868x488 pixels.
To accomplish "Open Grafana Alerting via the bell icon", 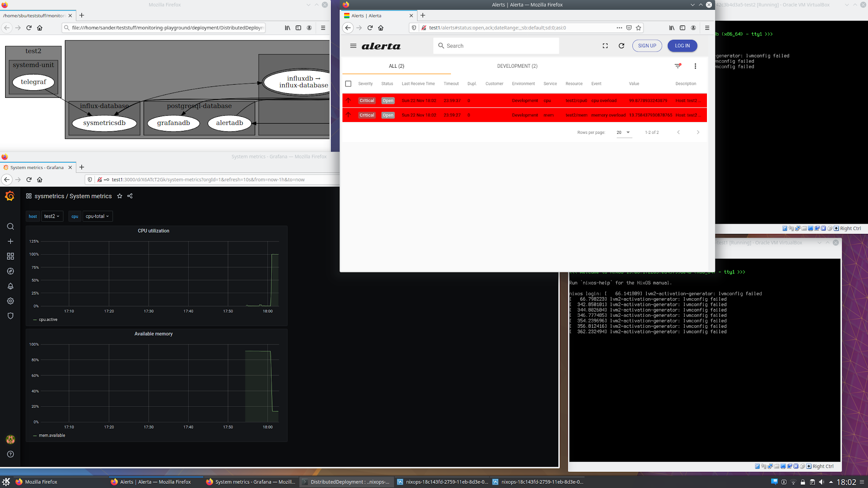I will pos(10,286).
